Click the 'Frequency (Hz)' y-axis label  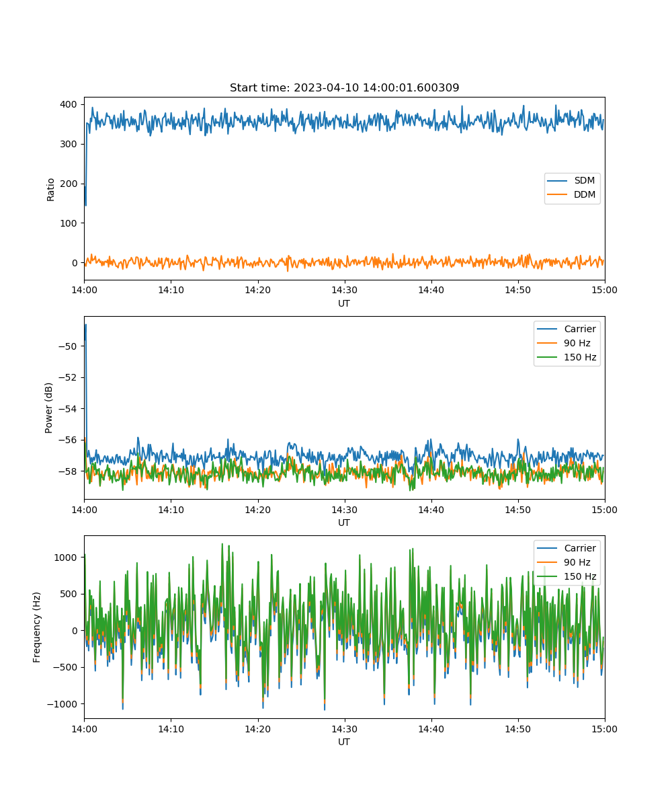38,627
